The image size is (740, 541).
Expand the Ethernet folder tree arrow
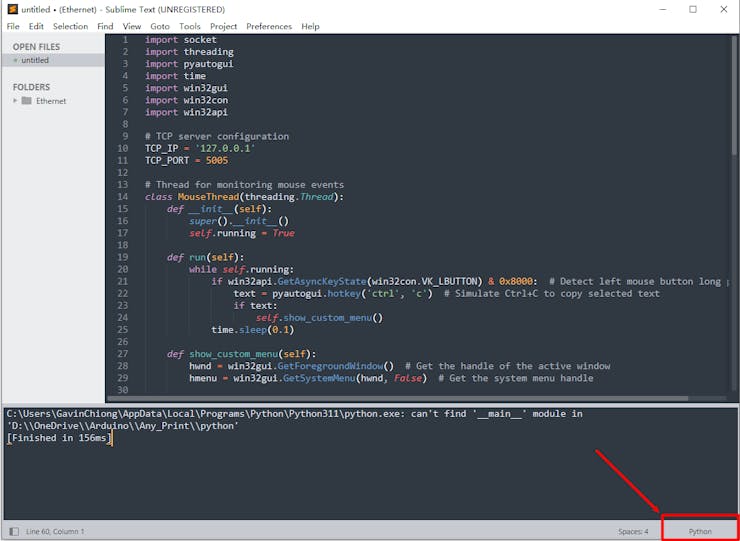[15, 101]
